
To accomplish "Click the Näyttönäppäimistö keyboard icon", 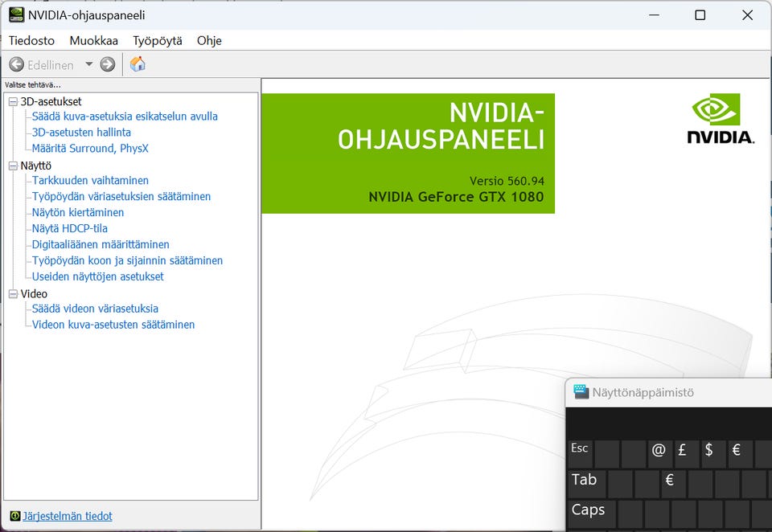I will [x=581, y=392].
